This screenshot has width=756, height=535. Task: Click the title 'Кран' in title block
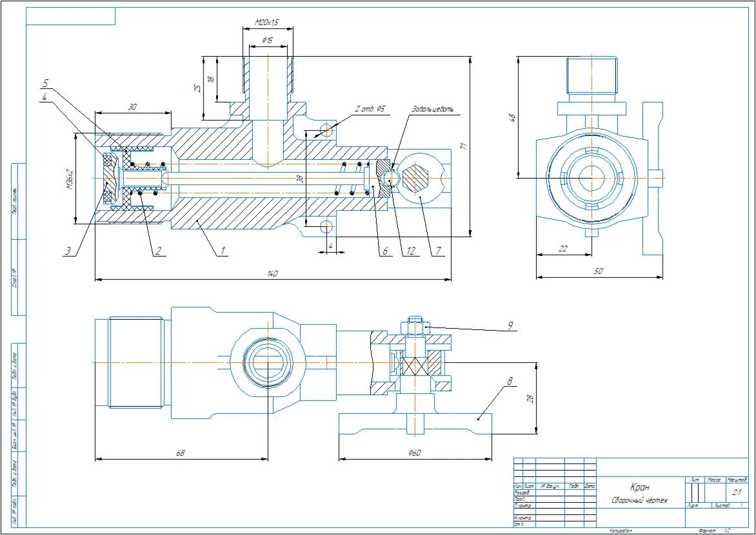(639, 486)
